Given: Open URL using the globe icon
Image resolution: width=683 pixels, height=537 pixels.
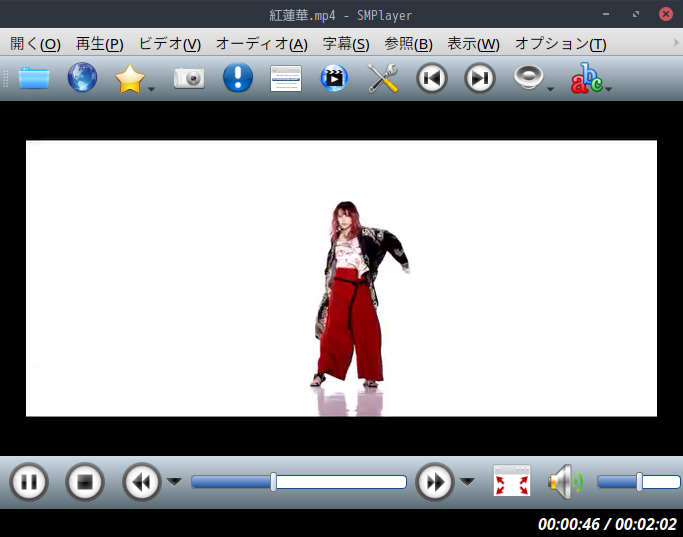Looking at the screenshot, I should [x=82, y=78].
